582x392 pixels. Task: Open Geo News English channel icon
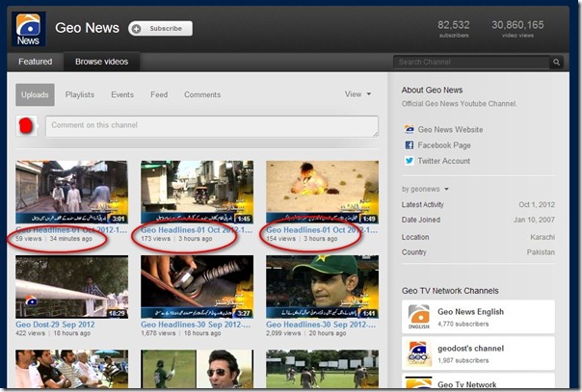[418, 317]
